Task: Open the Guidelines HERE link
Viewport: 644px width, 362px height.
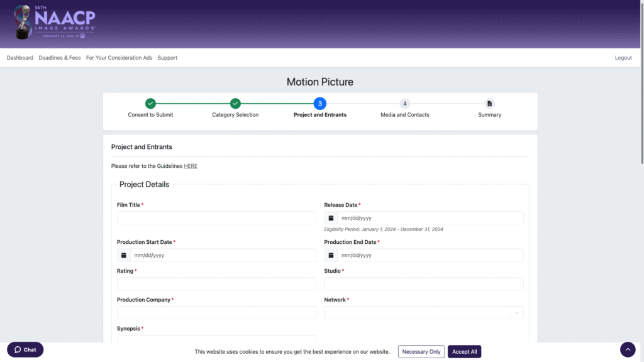Action: tap(191, 166)
